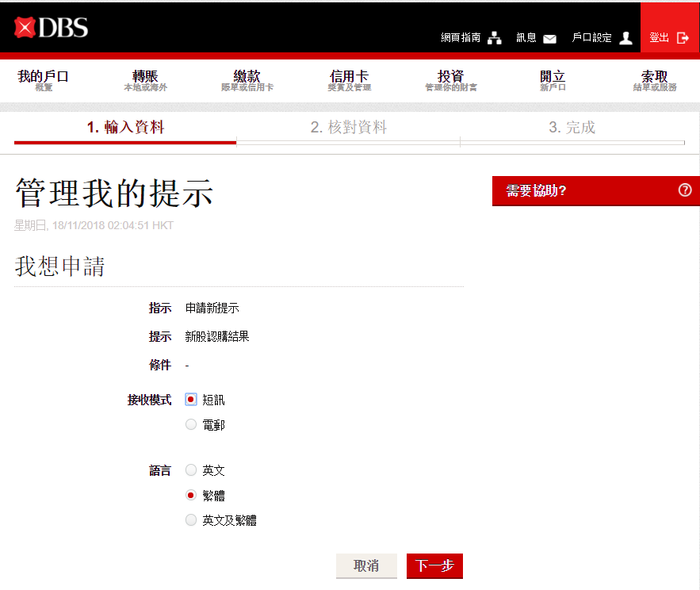Click step 2 核對資料 in progress bar
700x590 pixels.
(349, 128)
